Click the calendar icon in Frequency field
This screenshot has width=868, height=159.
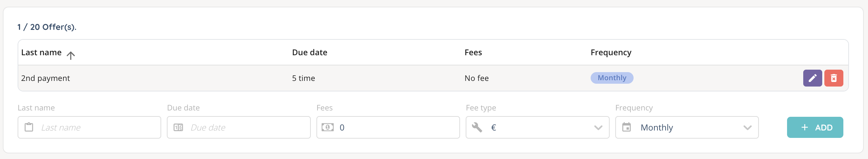[x=627, y=127]
